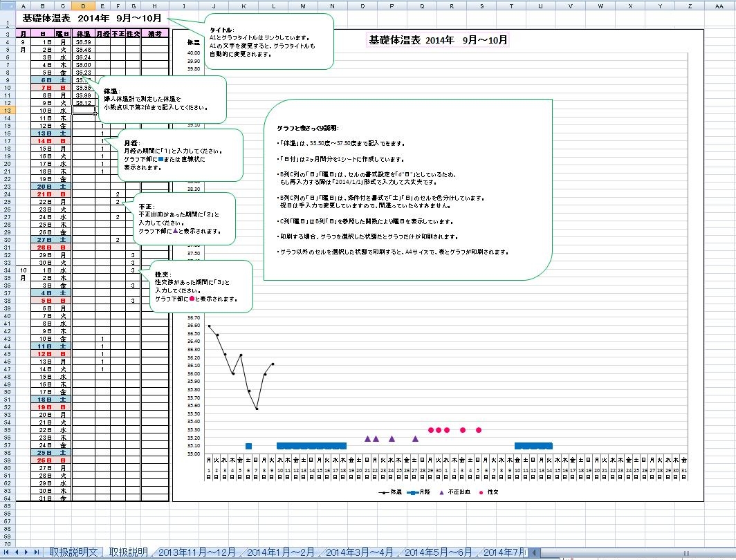Select the 性交 column header cell
The height and width of the screenshot is (560, 736).
133,35
